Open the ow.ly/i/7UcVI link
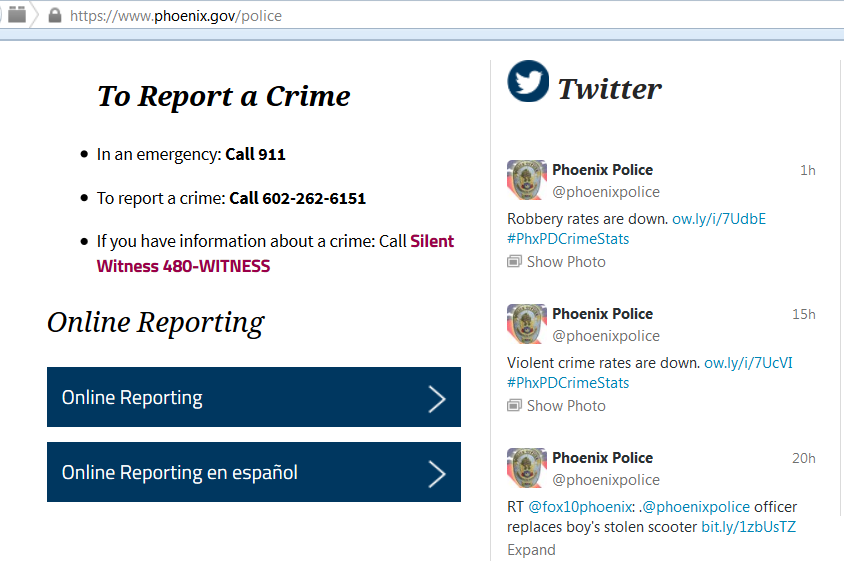Viewport: 844px width, 561px height. click(x=748, y=363)
